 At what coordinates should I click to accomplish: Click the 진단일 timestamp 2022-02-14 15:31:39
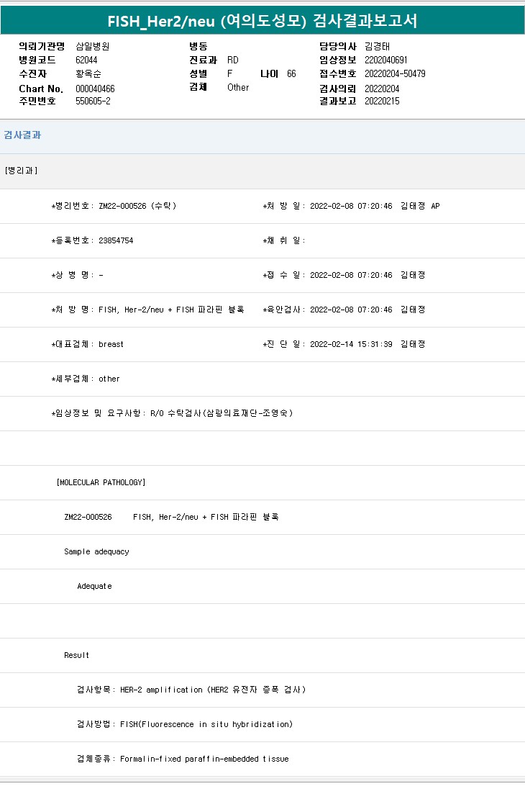(351, 344)
